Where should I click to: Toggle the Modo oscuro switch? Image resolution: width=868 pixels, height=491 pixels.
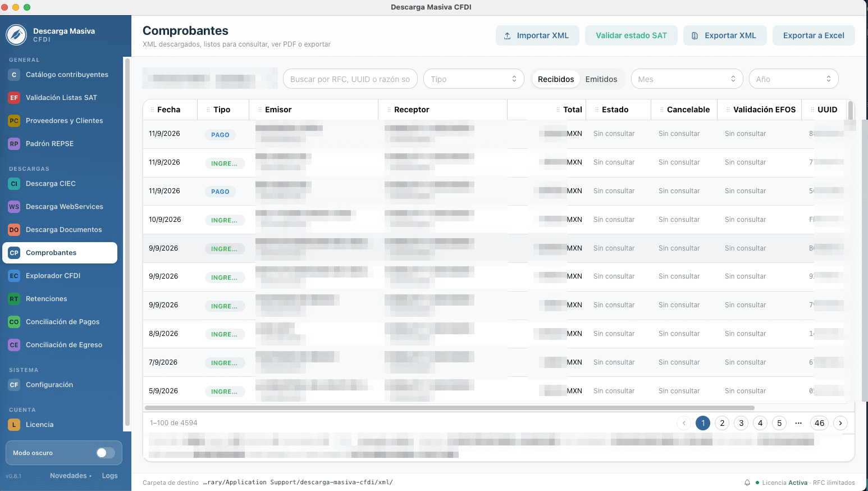[x=105, y=453]
